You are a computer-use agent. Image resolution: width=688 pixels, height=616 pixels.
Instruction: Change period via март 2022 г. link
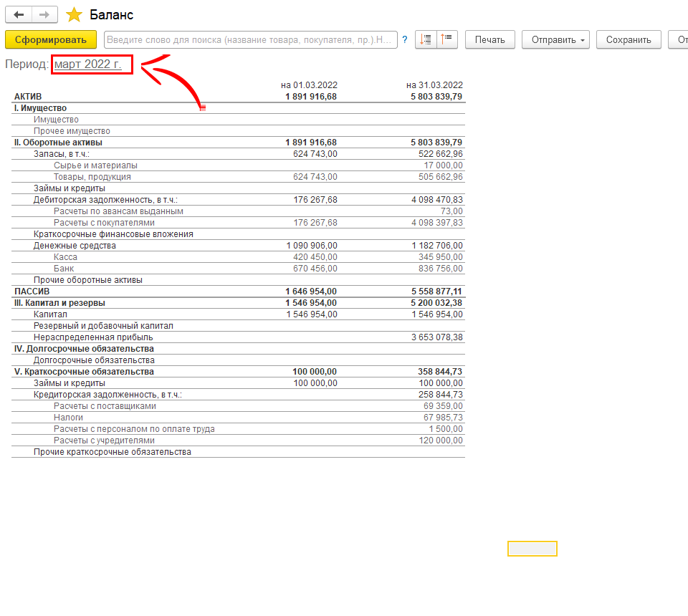tap(87, 64)
